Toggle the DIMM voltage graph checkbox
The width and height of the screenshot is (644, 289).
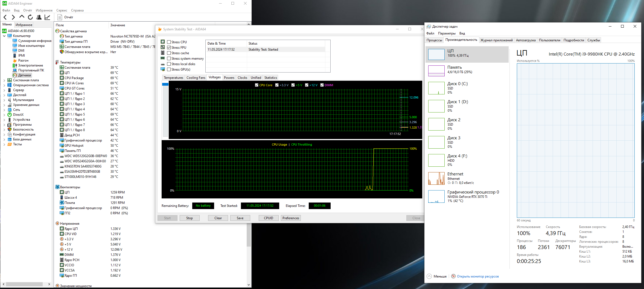pos(322,85)
